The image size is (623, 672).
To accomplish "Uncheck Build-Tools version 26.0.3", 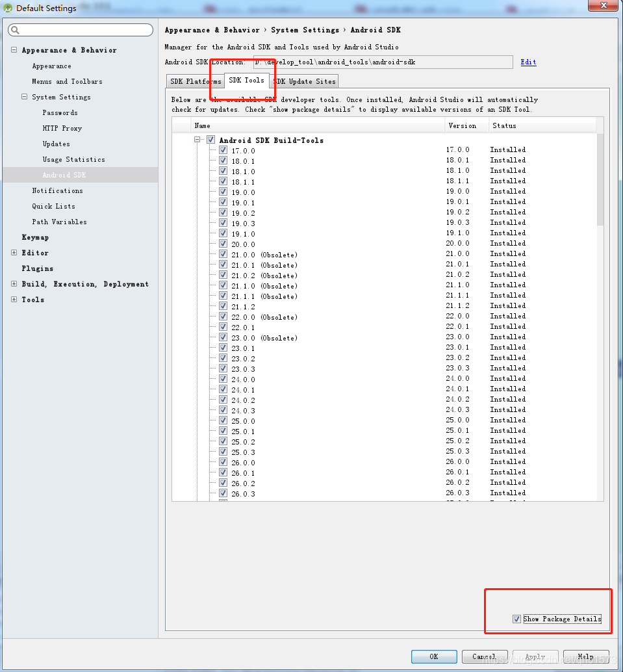I will pyautogui.click(x=223, y=493).
